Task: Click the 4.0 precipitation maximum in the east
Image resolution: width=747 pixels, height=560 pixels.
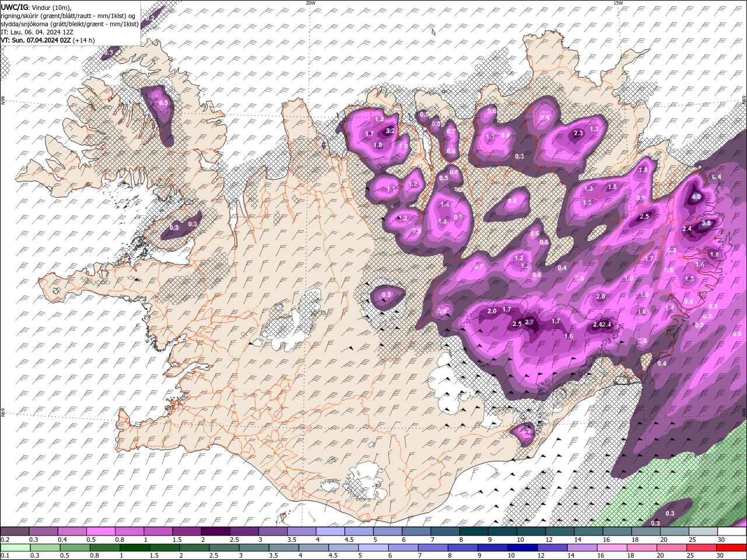Action: tap(696, 197)
